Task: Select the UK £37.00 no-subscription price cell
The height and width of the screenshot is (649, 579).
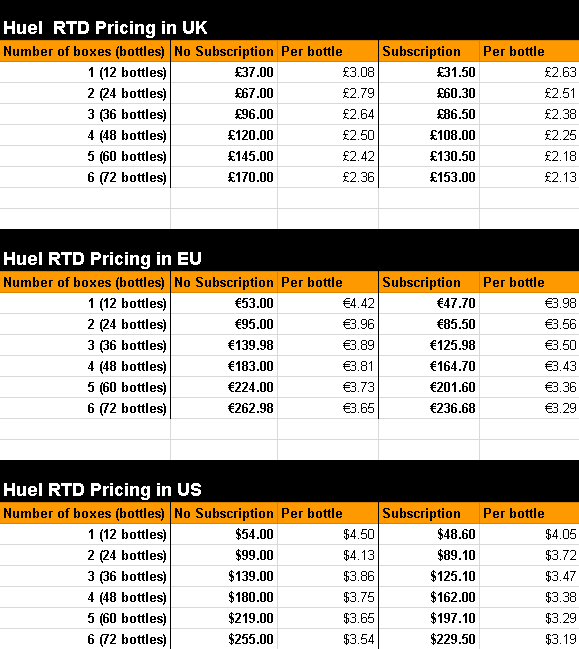Action: [x=224, y=72]
